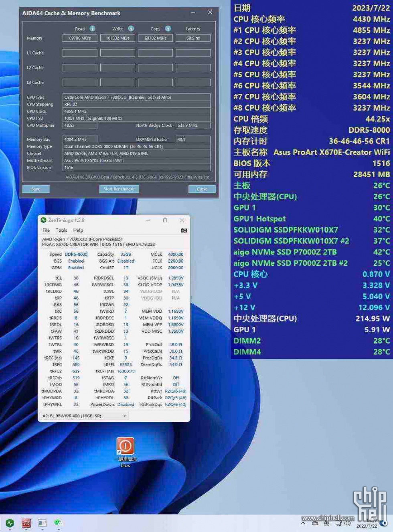The image size is (393, 532).
Task: Open the green chat taskbar icon
Action: click(58, 523)
